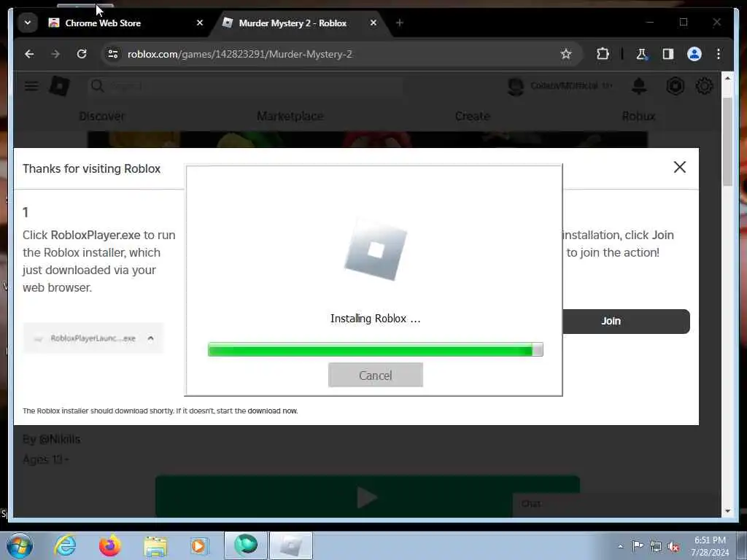
Task: Go to the Create section
Action: click(x=472, y=116)
